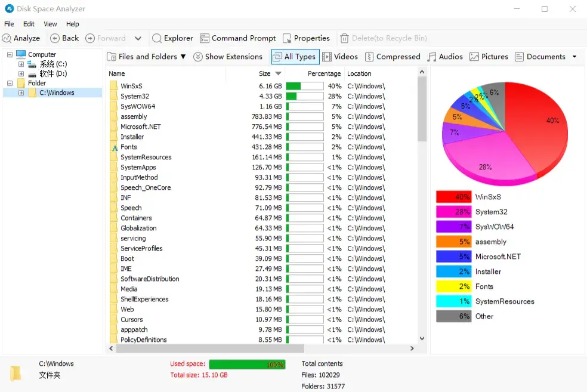The height and width of the screenshot is (392, 587).
Task: Select the System32 folder icon
Action: point(113,96)
